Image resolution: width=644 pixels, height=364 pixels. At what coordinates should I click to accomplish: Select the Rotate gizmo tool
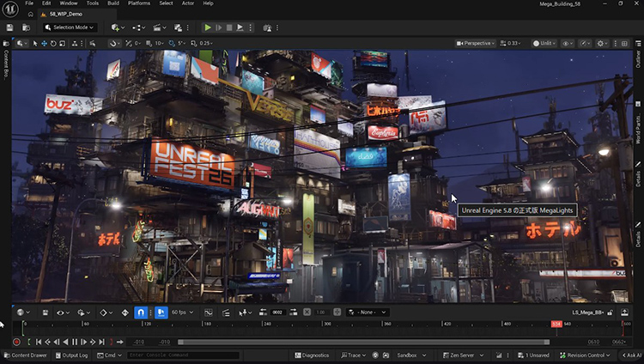click(53, 43)
